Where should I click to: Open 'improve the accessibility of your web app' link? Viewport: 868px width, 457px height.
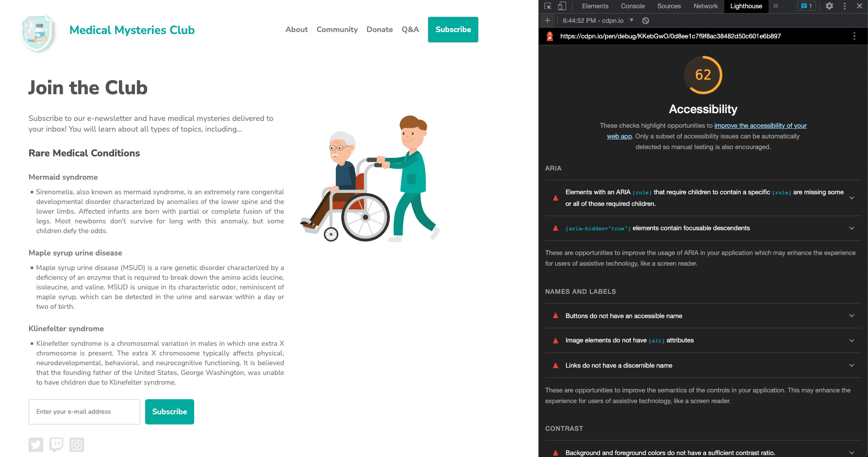click(760, 126)
